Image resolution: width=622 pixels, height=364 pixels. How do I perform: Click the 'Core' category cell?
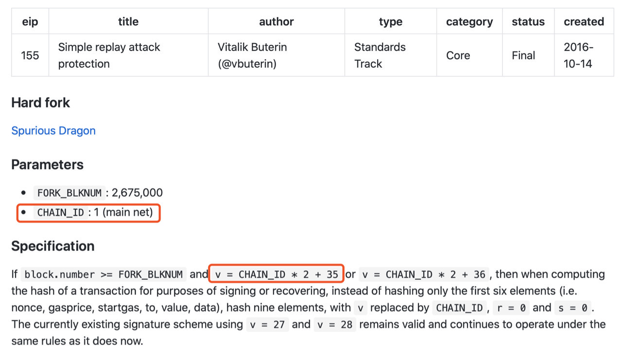469,55
